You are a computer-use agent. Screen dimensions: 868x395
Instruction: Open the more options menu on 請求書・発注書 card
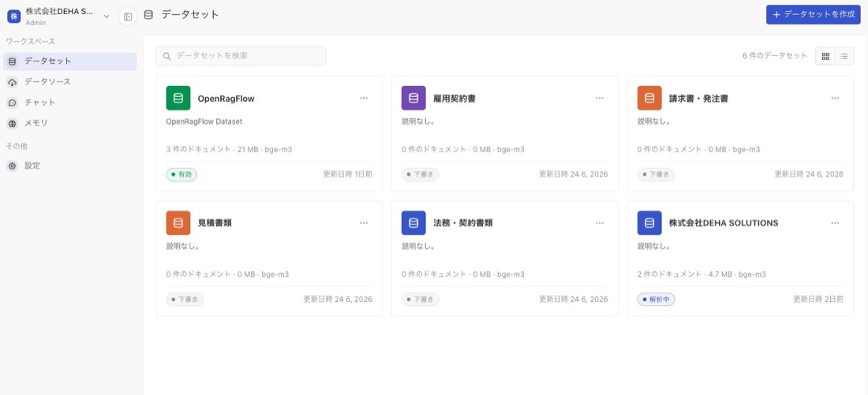(835, 98)
